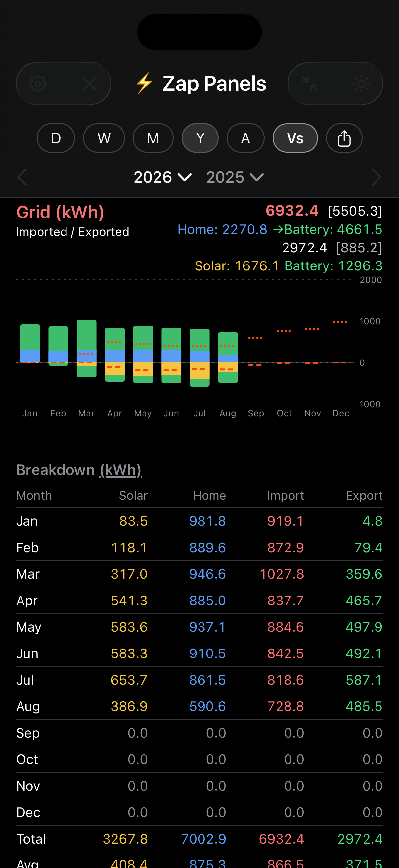
Task: Tap the Grid (kWh) heading
Action: (60, 212)
